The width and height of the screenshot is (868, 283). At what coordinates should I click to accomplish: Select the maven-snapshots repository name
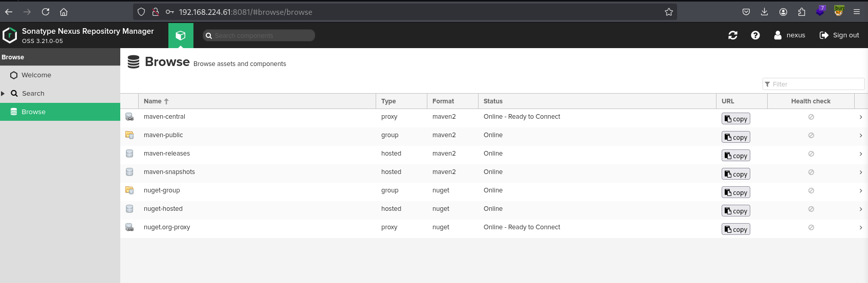pyautogui.click(x=169, y=172)
